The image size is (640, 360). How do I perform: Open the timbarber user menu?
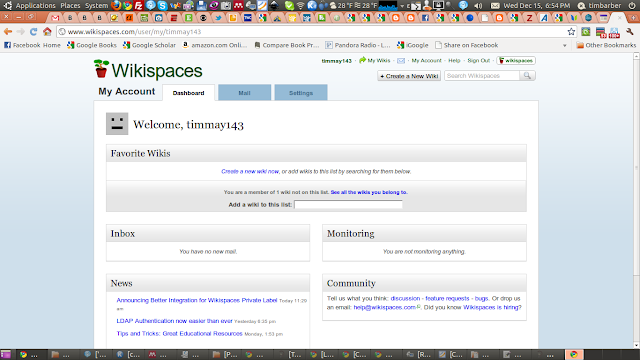click(599, 6)
